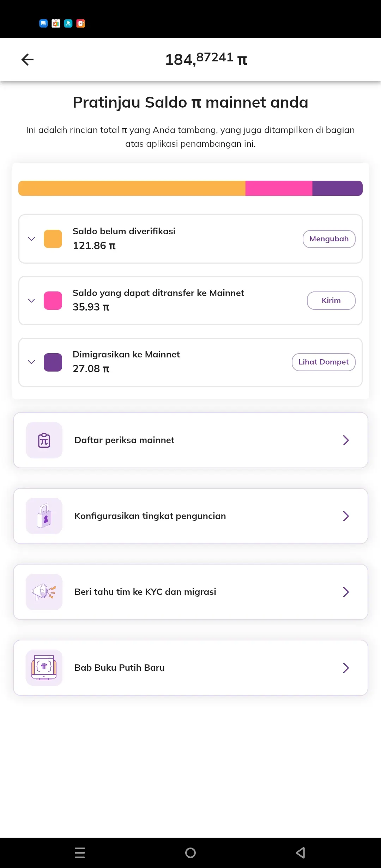Tap the mainnet checklist clipboard icon
The image size is (381, 868).
(x=44, y=440)
